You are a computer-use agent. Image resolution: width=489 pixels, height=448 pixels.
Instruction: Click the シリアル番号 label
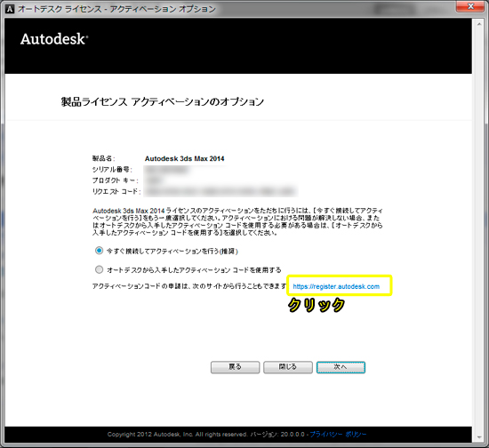coord(112,169)
